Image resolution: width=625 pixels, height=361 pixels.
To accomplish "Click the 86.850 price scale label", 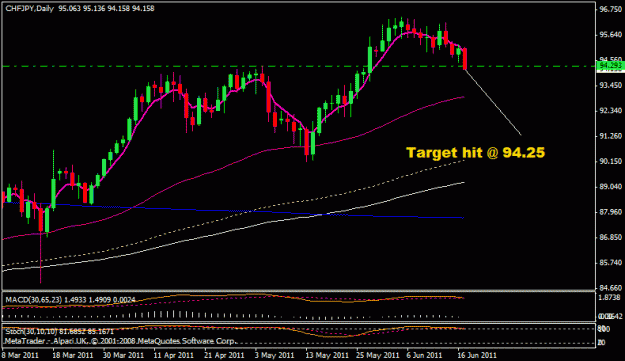I will pos(611,237).
